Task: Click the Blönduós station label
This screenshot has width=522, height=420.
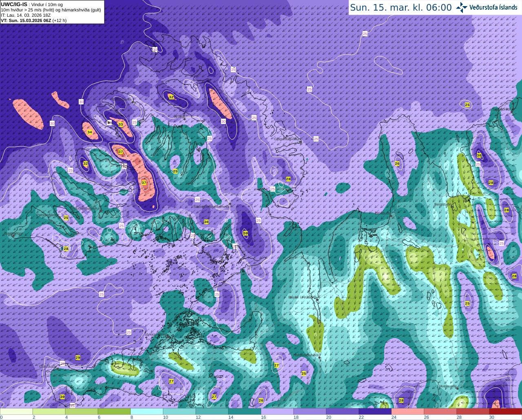Action: click(x=383, y=213)
